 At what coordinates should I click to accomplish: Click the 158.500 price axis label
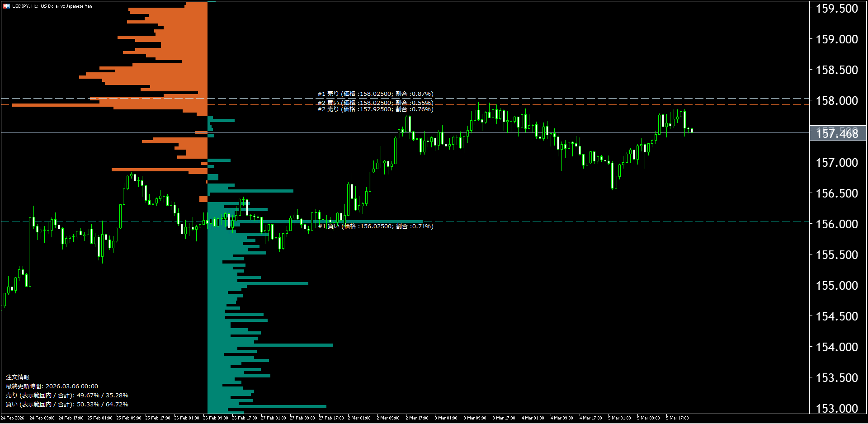[x=837, y=70]
